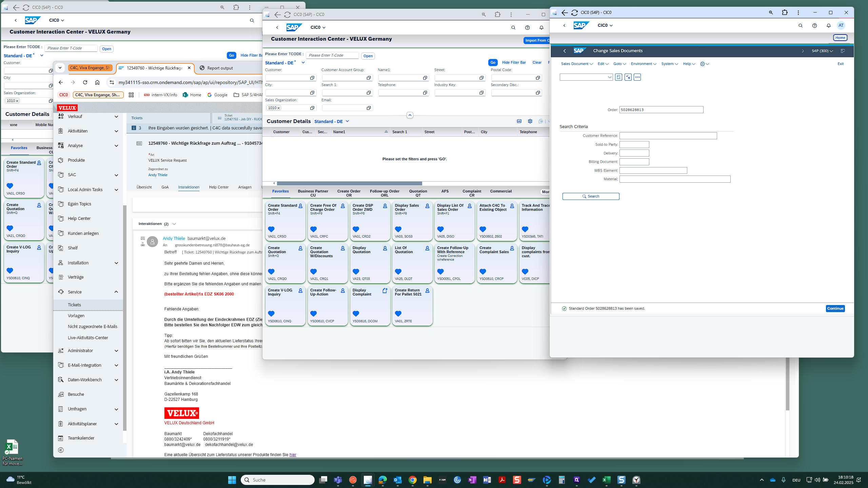Viewport: 868px width, 488px height.
Task: Open the table settings gear in Customer Details toolbar
Action: pos(530,121)
